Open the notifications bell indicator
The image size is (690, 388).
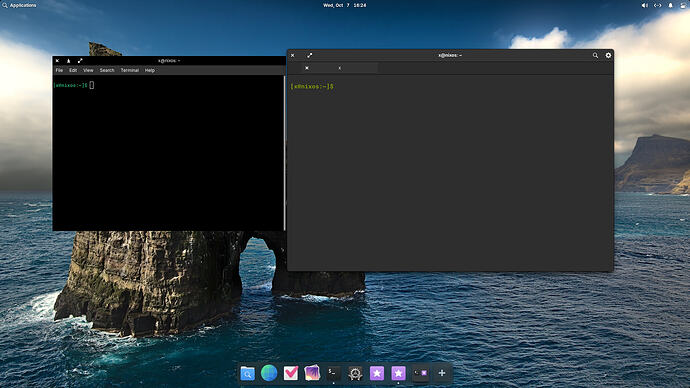[671, 5]
